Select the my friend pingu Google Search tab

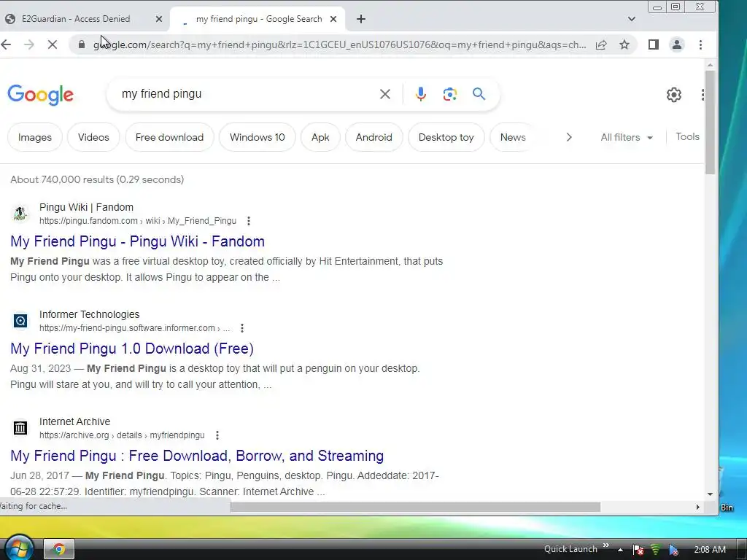(x=259, y=19)
